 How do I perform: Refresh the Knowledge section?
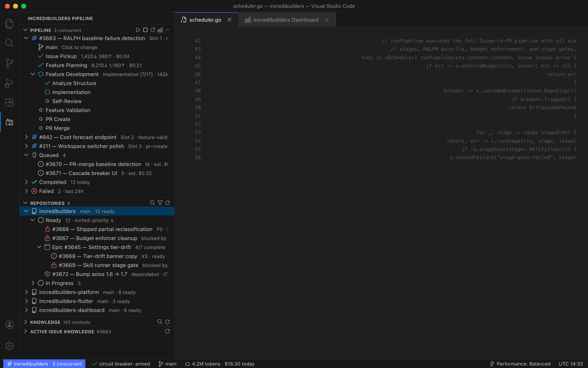(167, 322)
